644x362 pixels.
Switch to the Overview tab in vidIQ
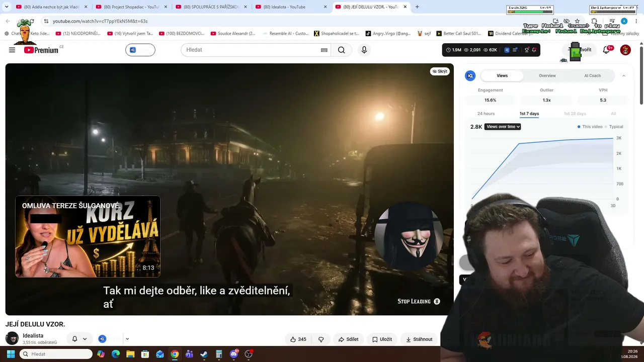(x=547, y=76)
